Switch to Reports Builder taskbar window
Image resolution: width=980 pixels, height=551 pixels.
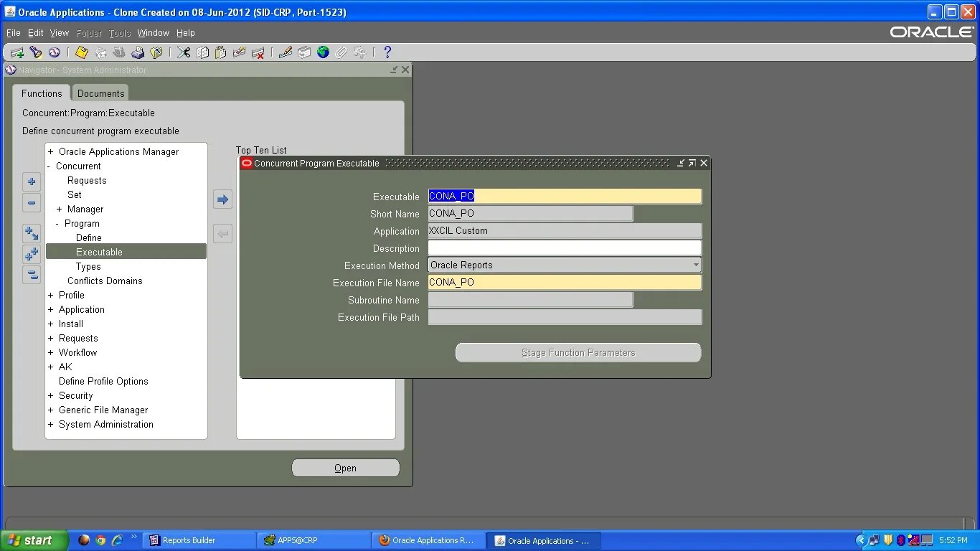199,540
